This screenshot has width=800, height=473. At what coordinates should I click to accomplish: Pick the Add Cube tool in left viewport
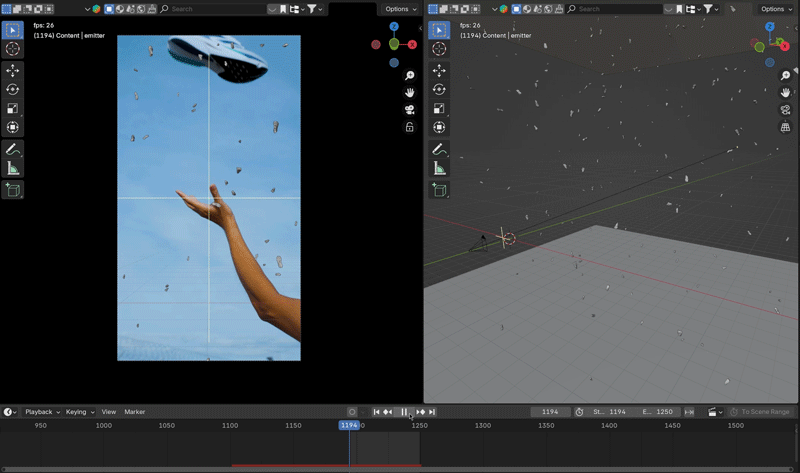pos(13,190)
